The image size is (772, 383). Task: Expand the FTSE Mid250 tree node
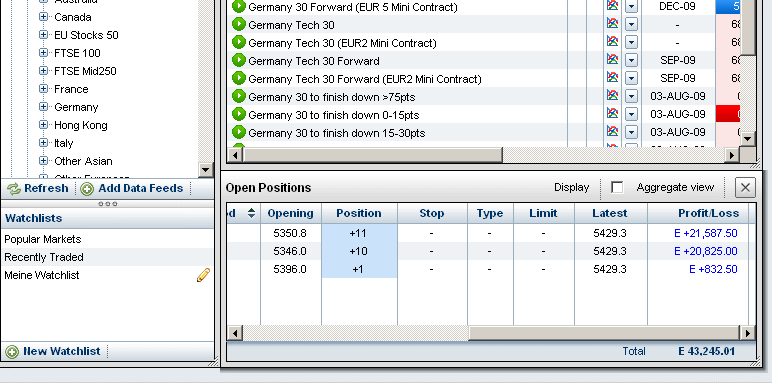(x=43, y=70)
